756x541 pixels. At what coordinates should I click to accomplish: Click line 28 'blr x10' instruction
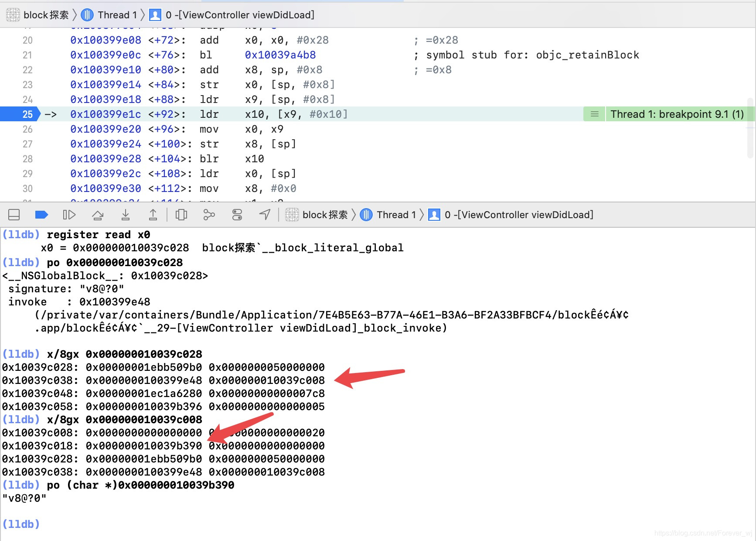coord(232,159)
